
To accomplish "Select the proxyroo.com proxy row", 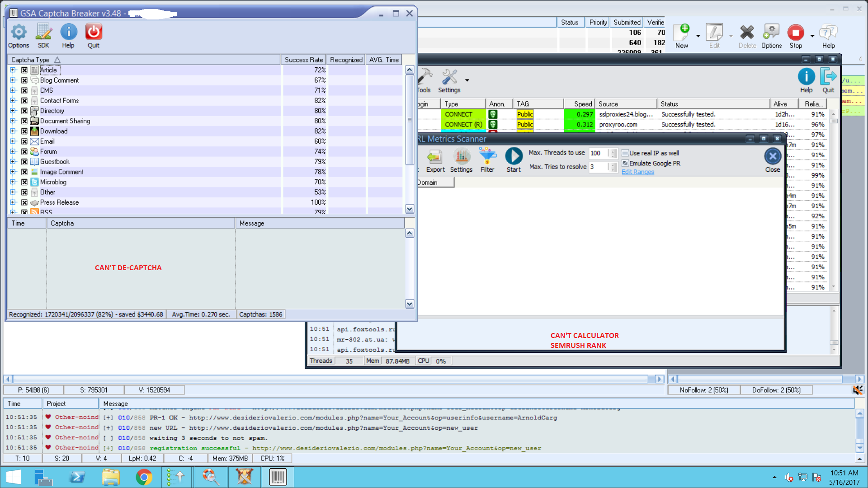I will pyautogui.click(x=623, y=125).
